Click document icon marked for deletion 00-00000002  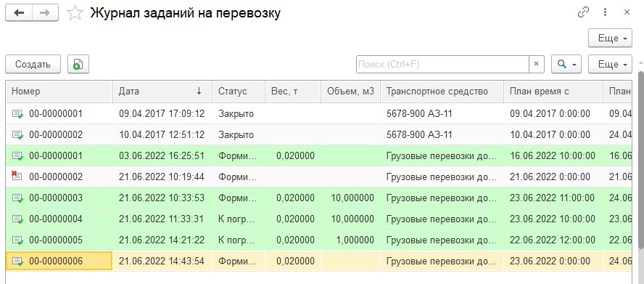17,177
